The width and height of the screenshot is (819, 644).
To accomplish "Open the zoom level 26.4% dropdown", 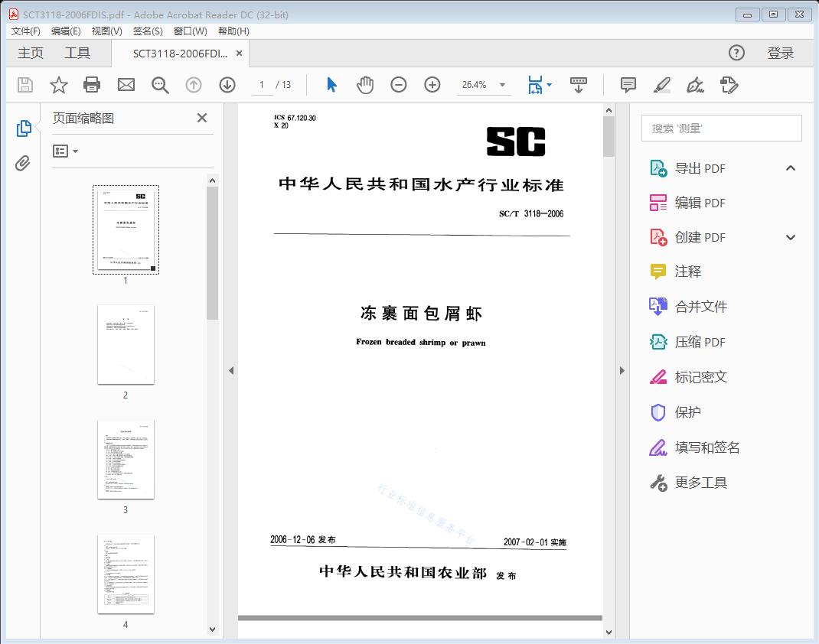I will pos(502,85).
